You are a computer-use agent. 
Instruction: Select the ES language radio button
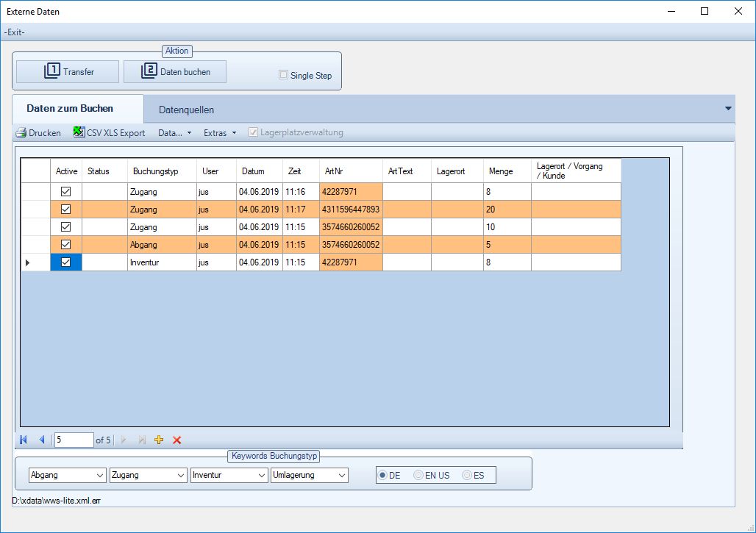pyautogui.click(x=467, y=475)
